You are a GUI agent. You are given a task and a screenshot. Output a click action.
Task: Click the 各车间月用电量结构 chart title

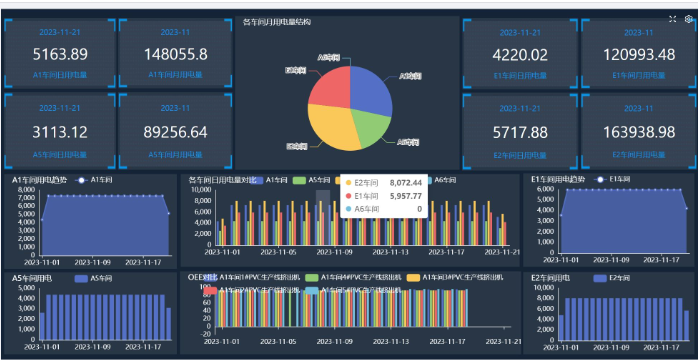click(277, 22)
